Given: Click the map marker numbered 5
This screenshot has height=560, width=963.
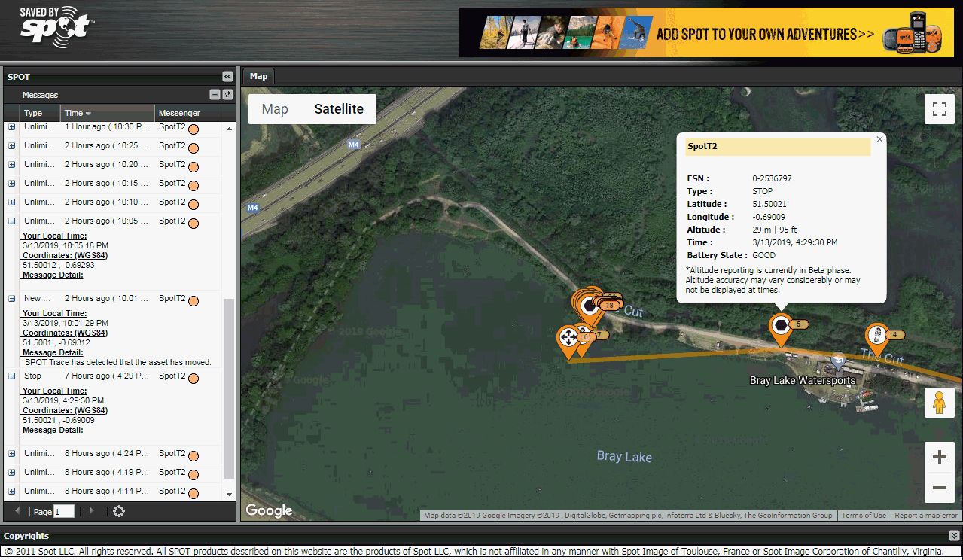Looking at the screenshot, I should pos(782,326).
